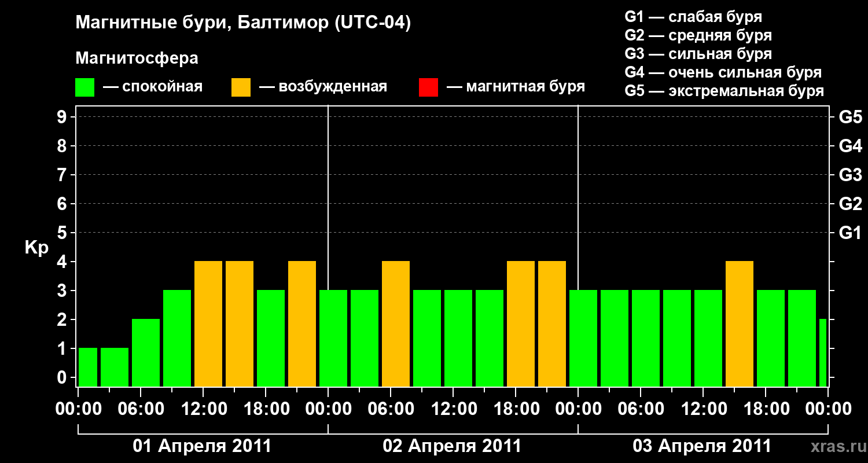Click the right-axis 'G4' label
This screenshot has width=868, height=463.
[x=851, y=146]
